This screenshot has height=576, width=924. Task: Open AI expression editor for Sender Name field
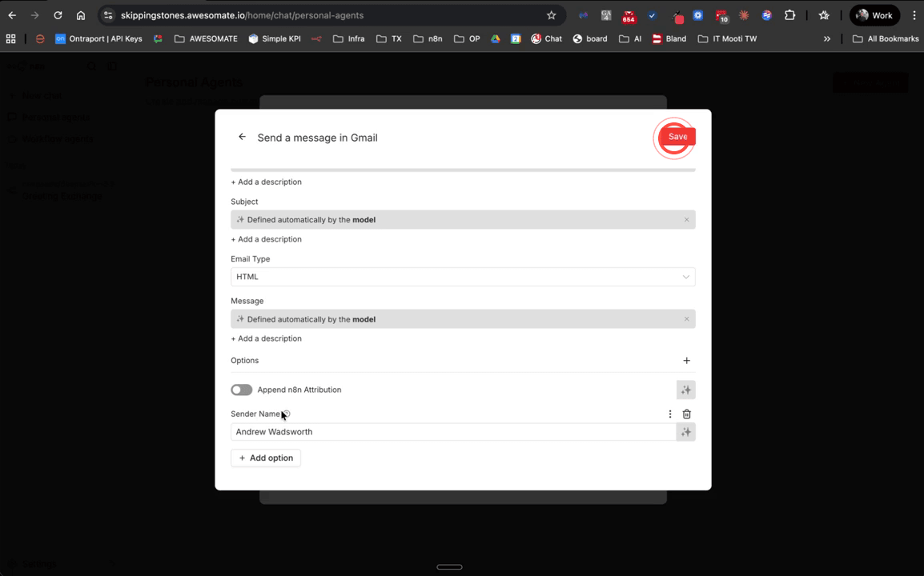[686, 432]
